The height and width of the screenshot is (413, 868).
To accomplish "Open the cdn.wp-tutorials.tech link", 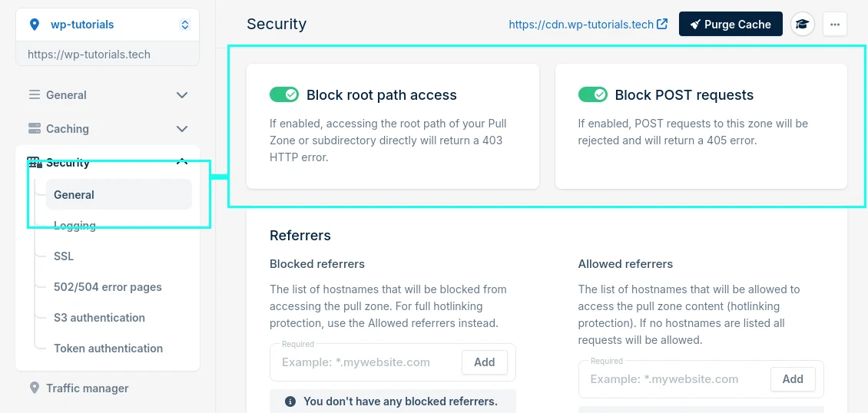I will (588, 25).
